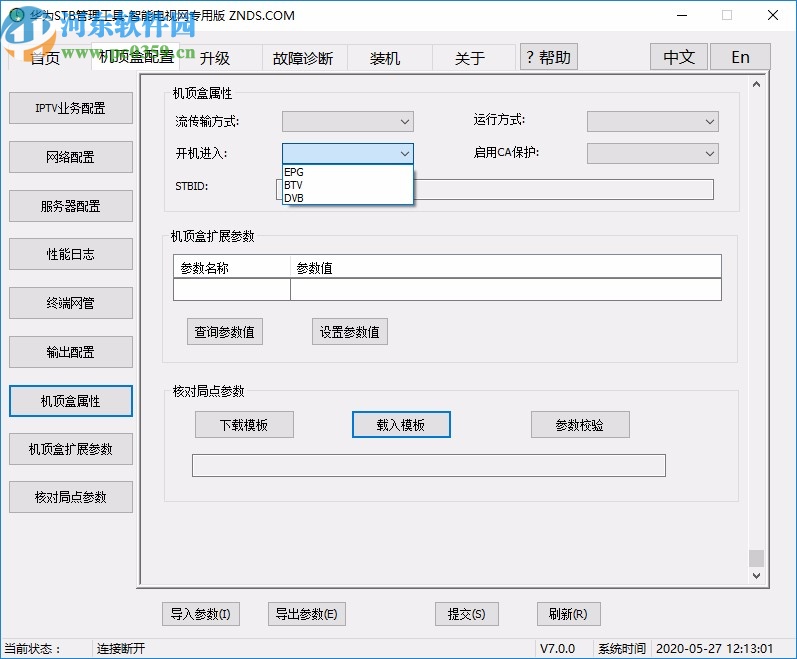
Task: Click the system time 2020-05-27 12:13:01
Action: 714,649
